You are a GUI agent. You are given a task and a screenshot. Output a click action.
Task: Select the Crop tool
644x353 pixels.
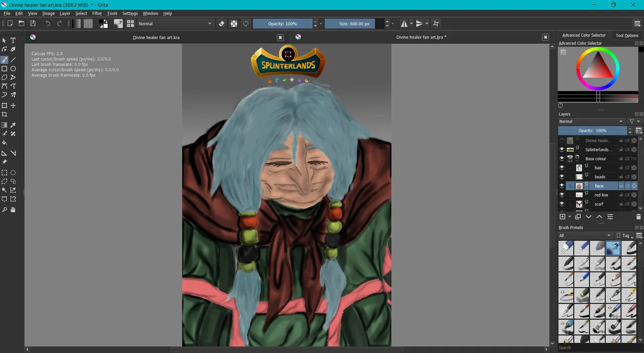click(x=5, y=114)
